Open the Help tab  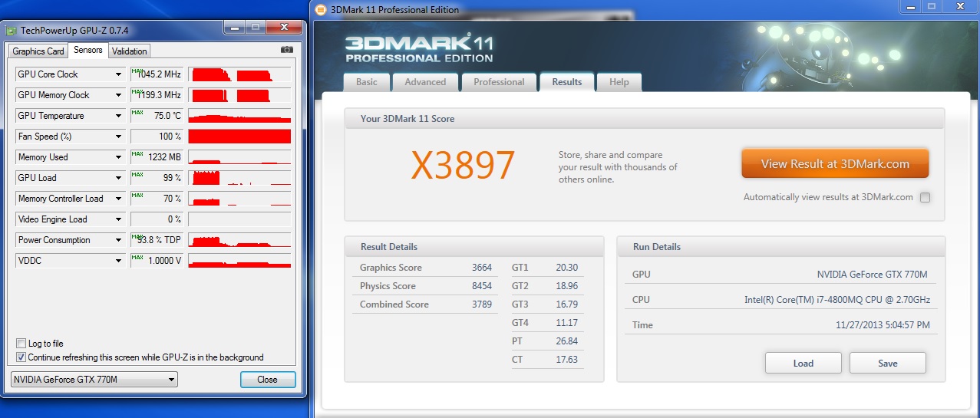coord(619,82)
